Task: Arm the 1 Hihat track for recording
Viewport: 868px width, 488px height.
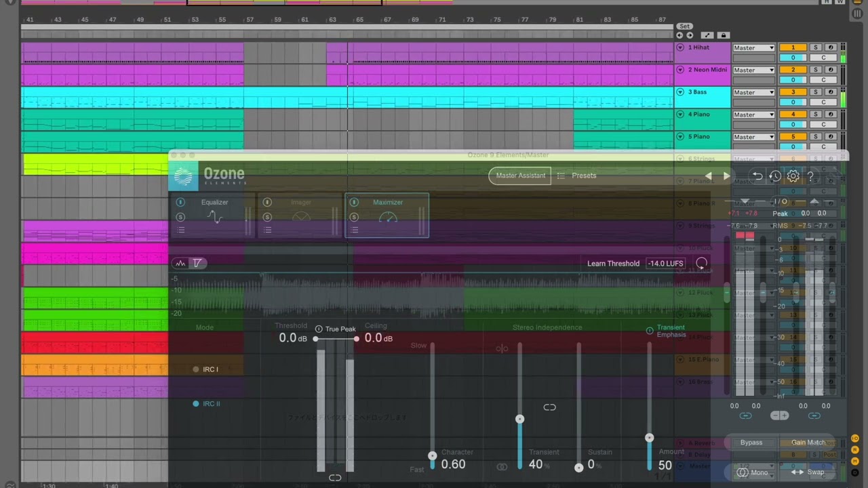Action: pos(830,47)
